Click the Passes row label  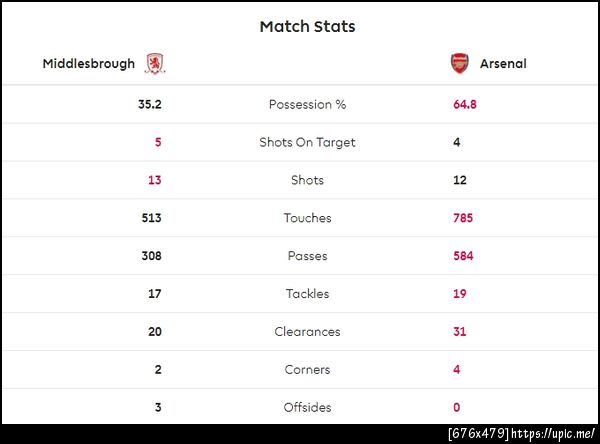307,256
